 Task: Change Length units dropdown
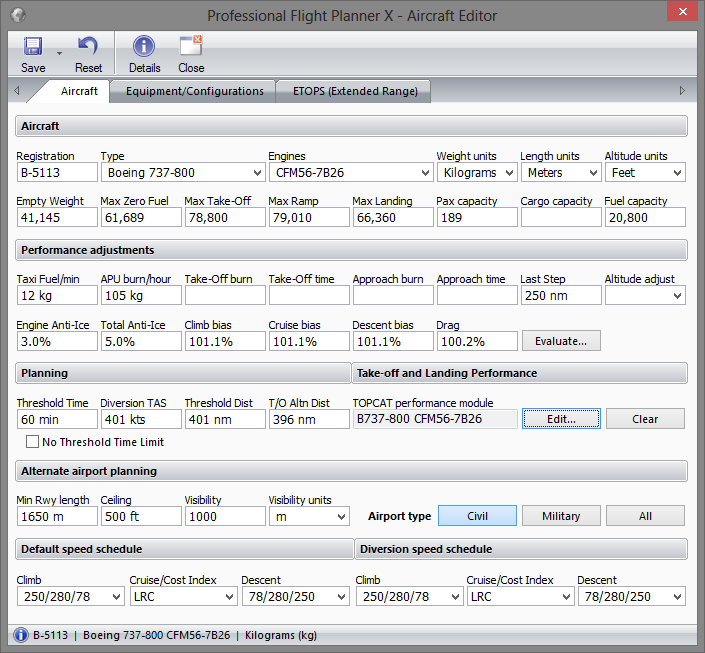[x=561, y=173]
